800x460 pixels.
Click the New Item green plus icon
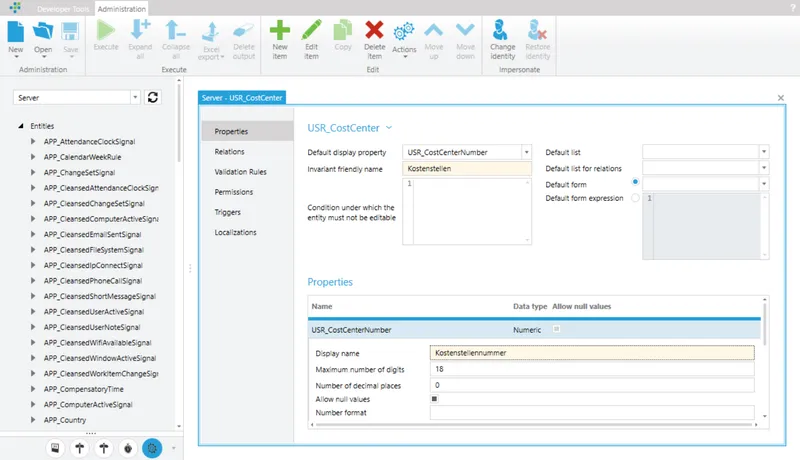[281, 31]
